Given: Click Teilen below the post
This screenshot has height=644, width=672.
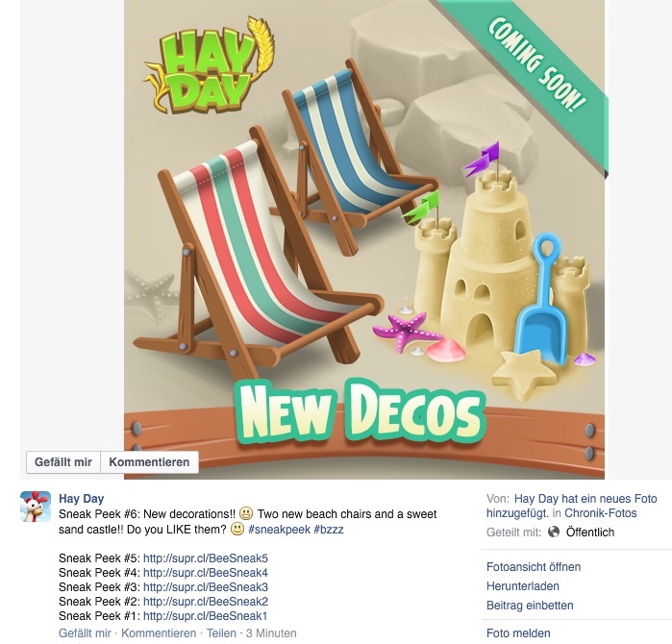Looking at the screenshot, I should [x=221, y=632].
